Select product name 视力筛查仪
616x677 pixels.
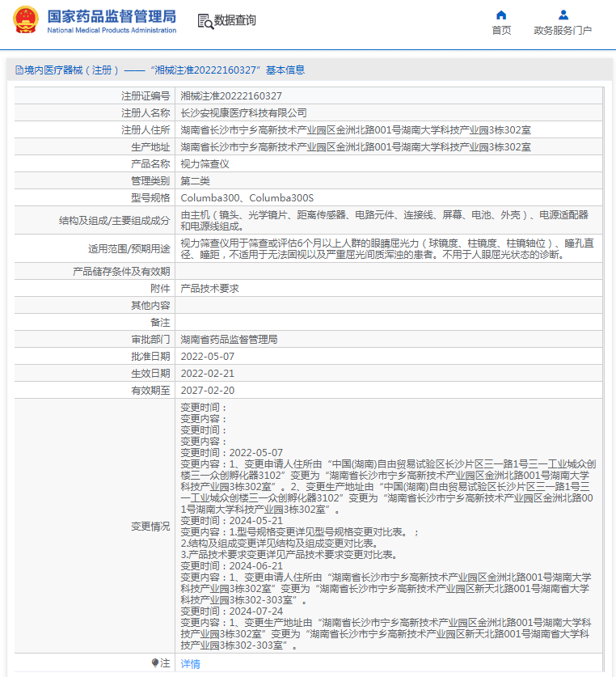tap(205, 164)
